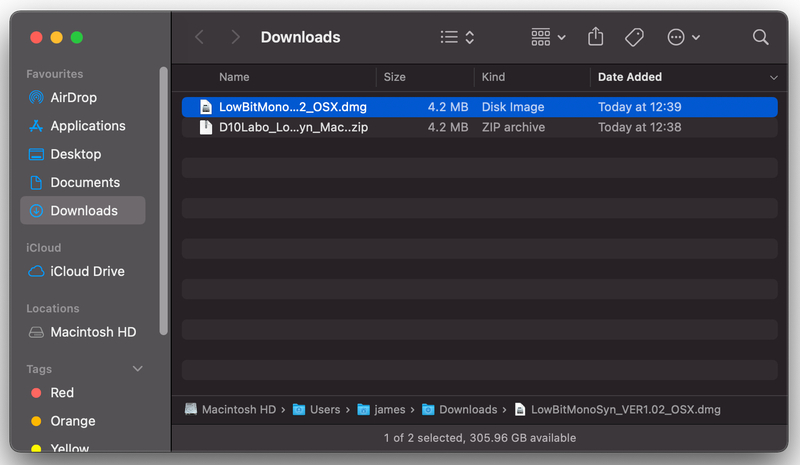Sort by the Size column header
The height and width of the screenshot is (465, 800).
(x=394, y=77)
